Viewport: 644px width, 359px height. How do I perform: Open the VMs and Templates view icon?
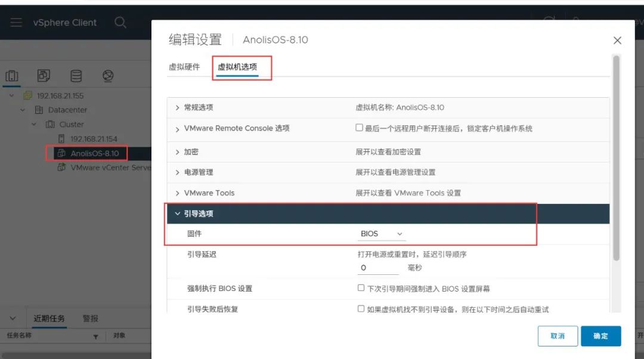click(x=44, y=76)
